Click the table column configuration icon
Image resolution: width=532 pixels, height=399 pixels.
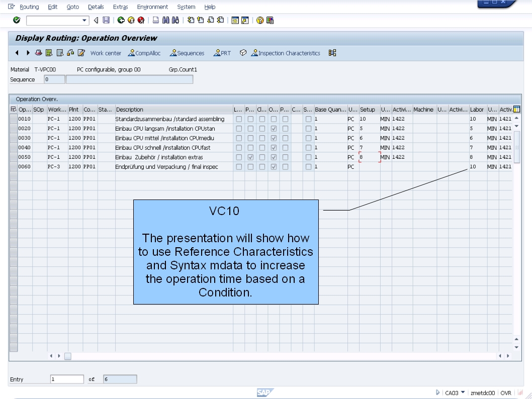coord(517,109)
